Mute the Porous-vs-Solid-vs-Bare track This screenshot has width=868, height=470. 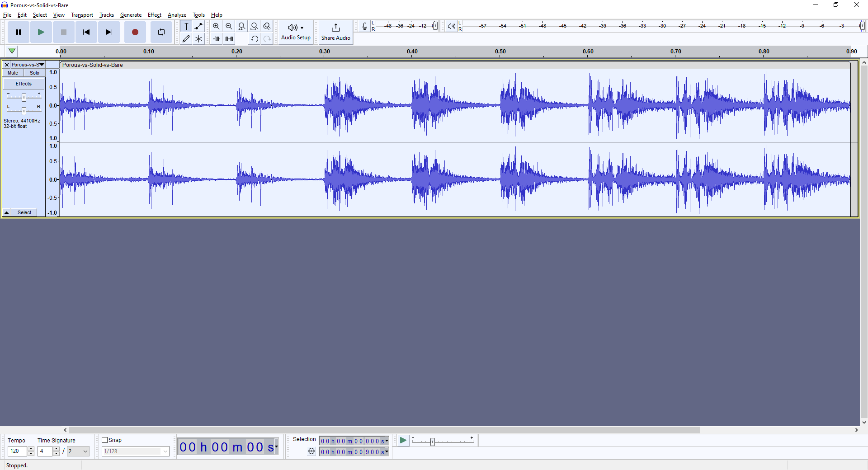(x=13, y=73)
